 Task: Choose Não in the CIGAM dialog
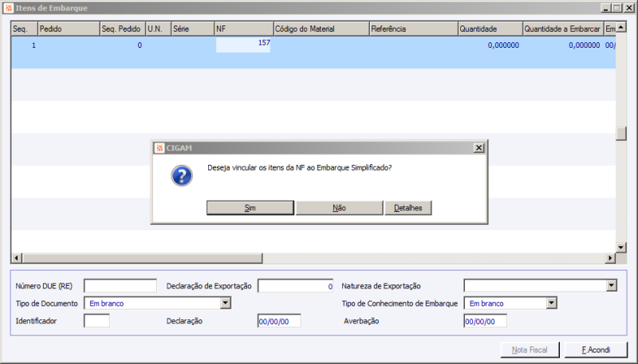(339, 208)
